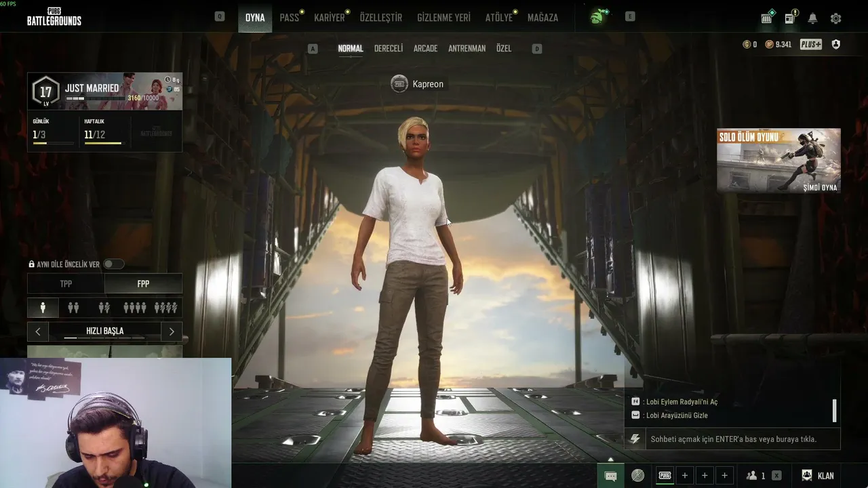Screen dimensions: 868x488
Task: Click the account shield icon
Action: pyautogui.click(x=835, y=45)
